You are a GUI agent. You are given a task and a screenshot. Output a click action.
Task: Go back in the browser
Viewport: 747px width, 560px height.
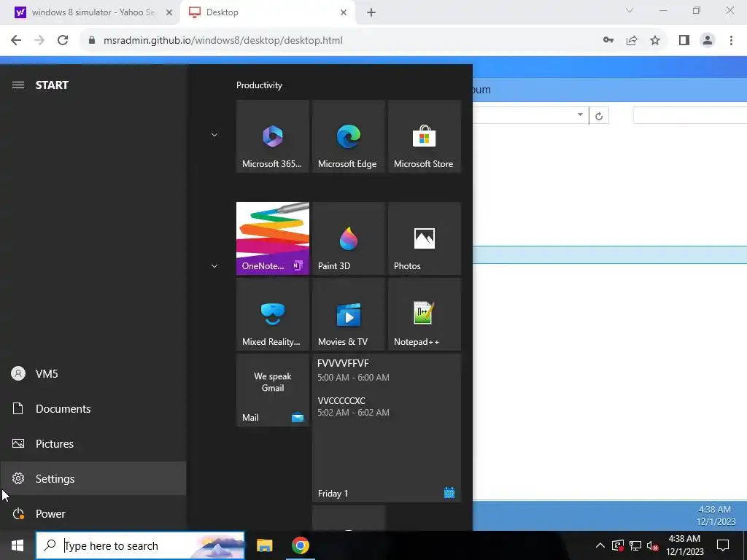click(16, 41)
